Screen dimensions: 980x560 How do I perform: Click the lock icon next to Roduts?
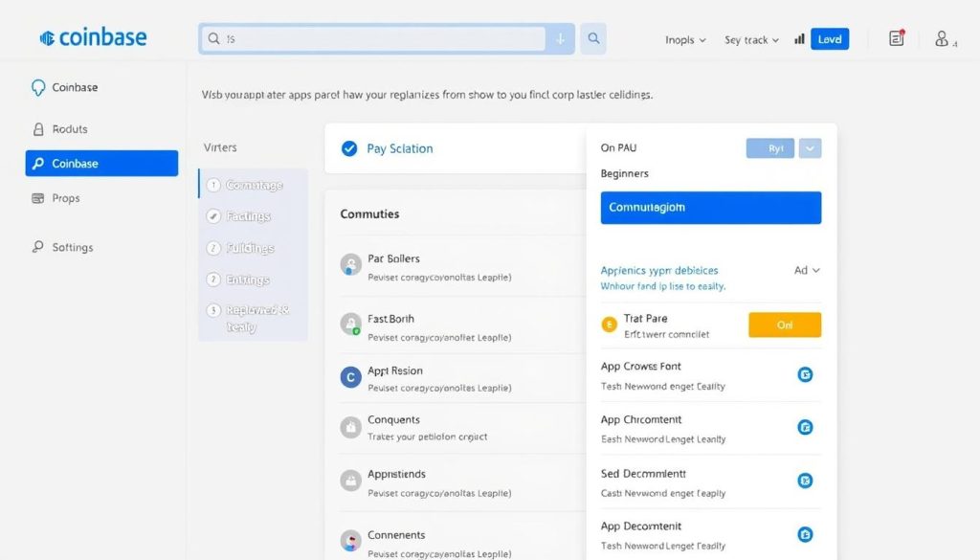click(38, 129)
